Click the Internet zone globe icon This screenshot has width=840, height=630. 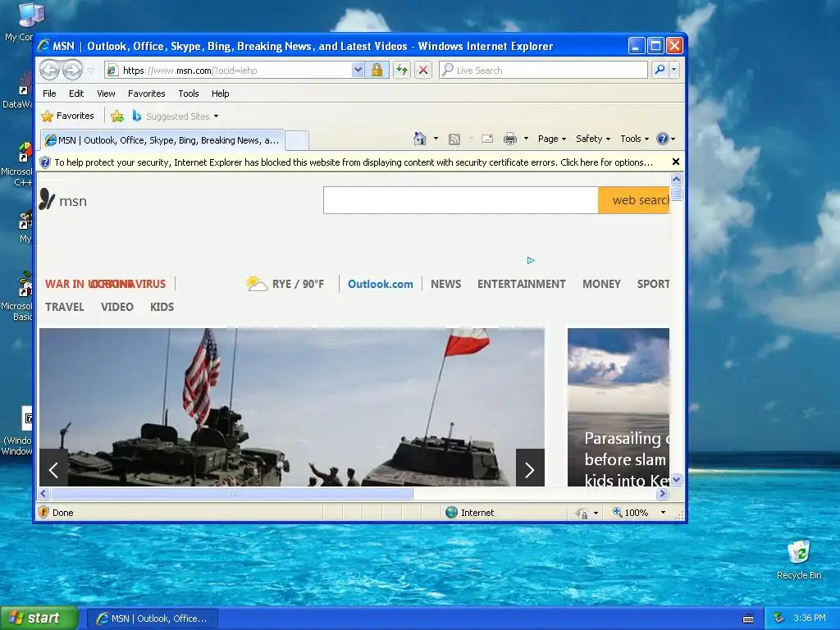tap(452, 513)
